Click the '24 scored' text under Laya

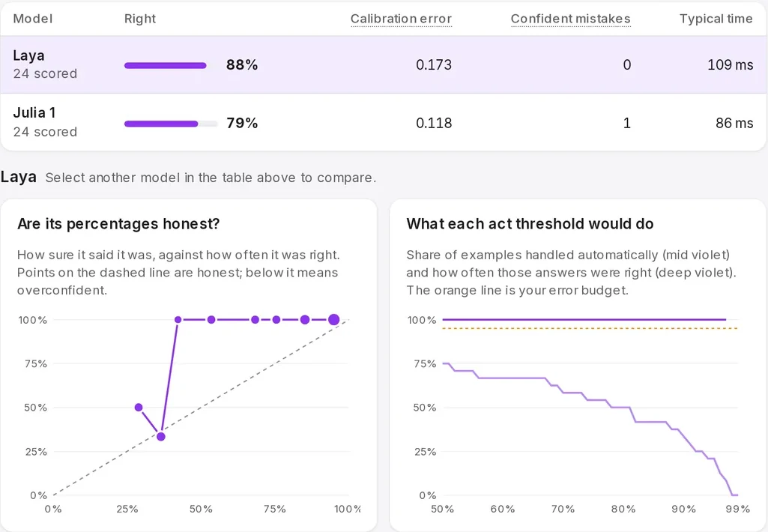[x=45, y=73]
